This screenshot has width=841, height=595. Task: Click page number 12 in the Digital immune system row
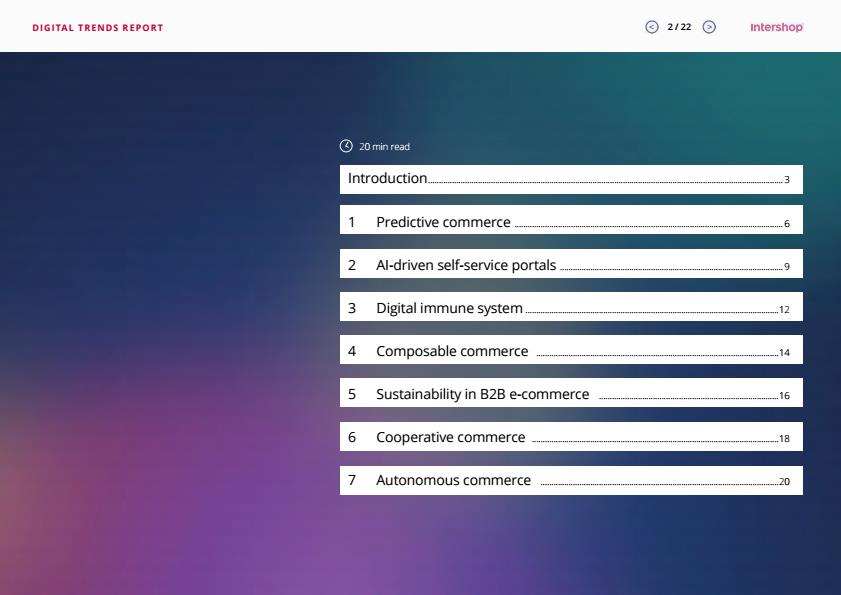(x=784, y=310)
